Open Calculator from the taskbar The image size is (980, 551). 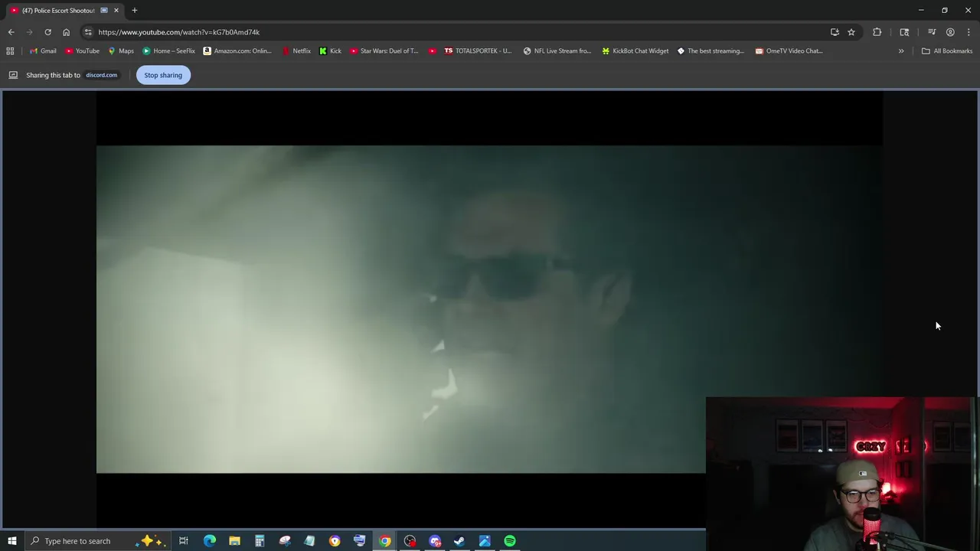[260, 541]
